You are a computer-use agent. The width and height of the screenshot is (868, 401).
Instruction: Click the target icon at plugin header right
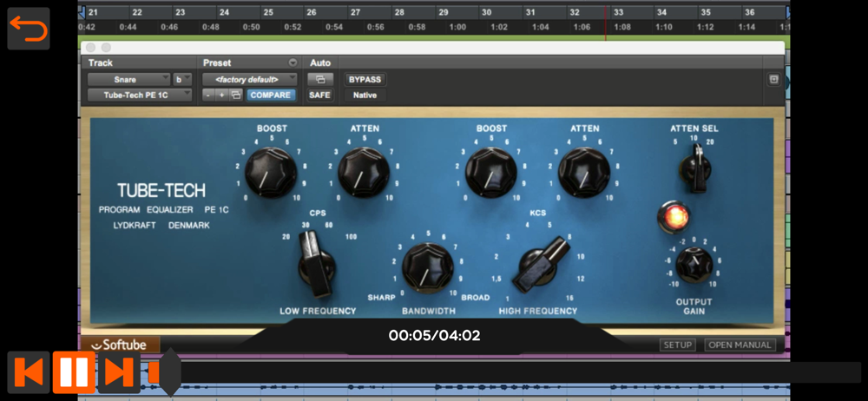773,79
